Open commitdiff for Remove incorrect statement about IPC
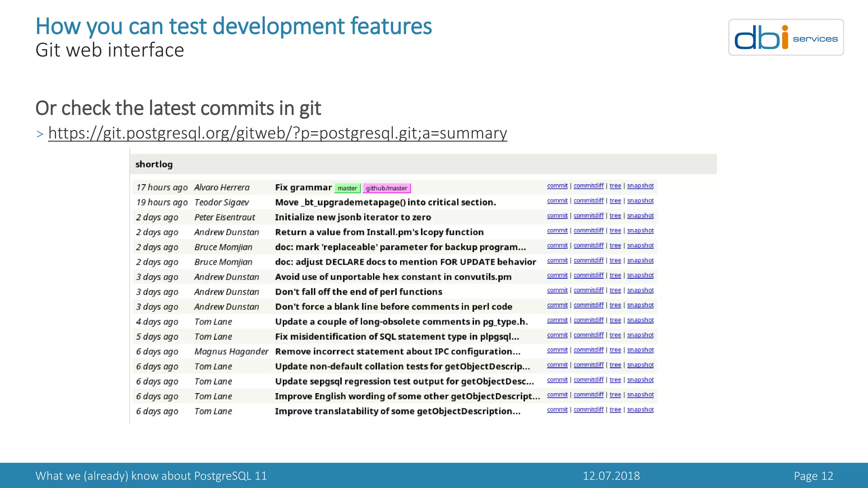Screen dimensions: 868x488 [588, 349]
